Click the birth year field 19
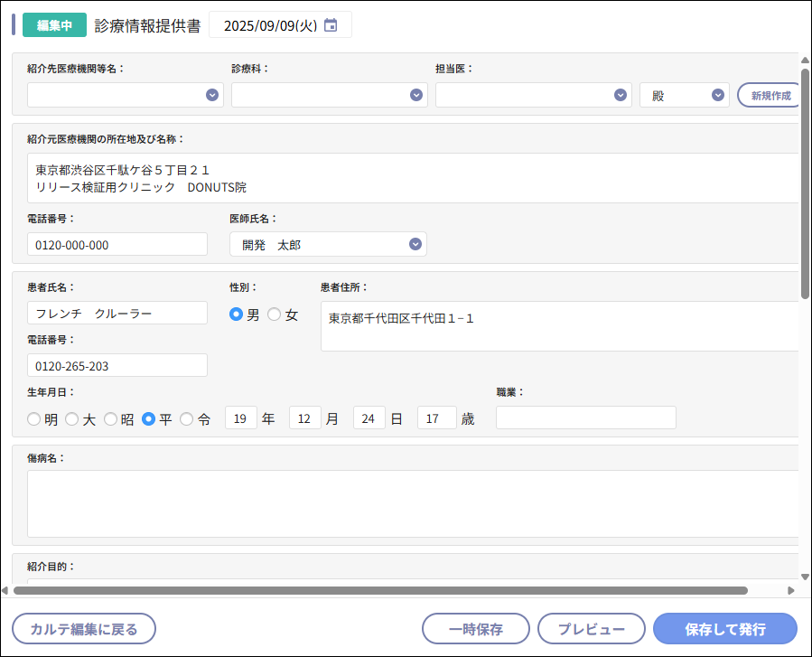The height and width of the screenshot is (657, 812). coord(241,418)
